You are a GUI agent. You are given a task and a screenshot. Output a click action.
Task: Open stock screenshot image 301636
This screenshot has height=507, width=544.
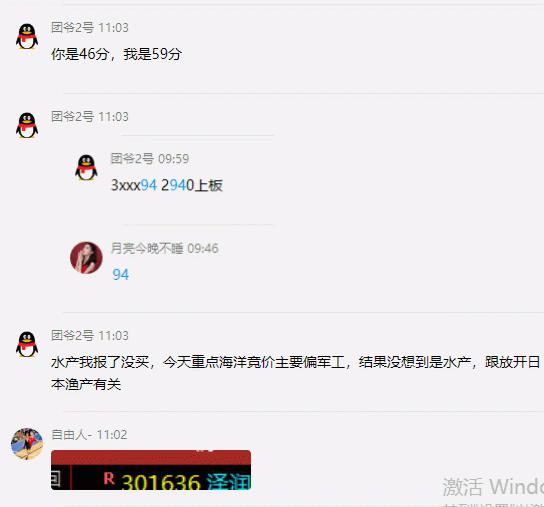151,470
